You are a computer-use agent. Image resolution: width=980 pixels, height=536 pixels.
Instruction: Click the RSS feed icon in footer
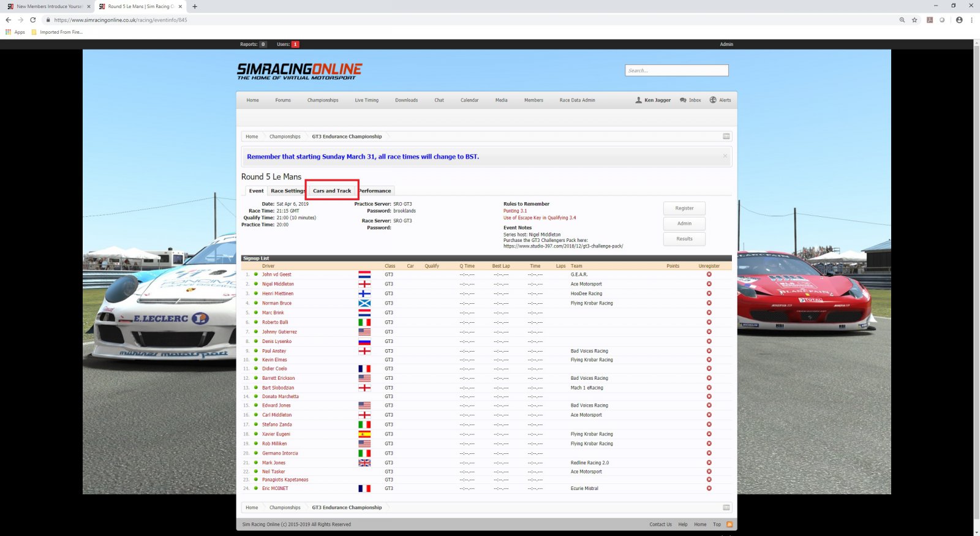pyautogui.click(x=729, y=524)
